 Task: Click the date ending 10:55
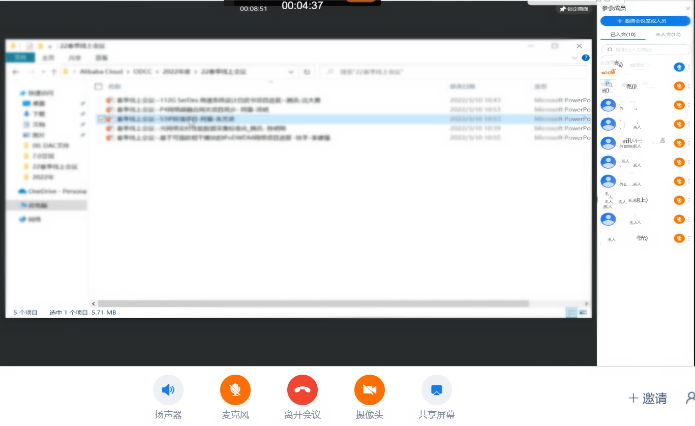[475, 138]
